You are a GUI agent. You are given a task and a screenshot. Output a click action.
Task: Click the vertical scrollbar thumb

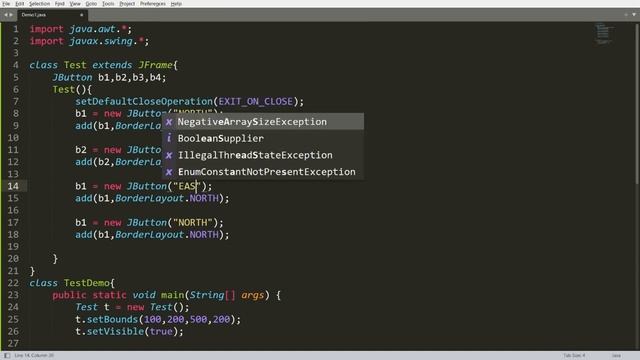click(x=638, y=104)
